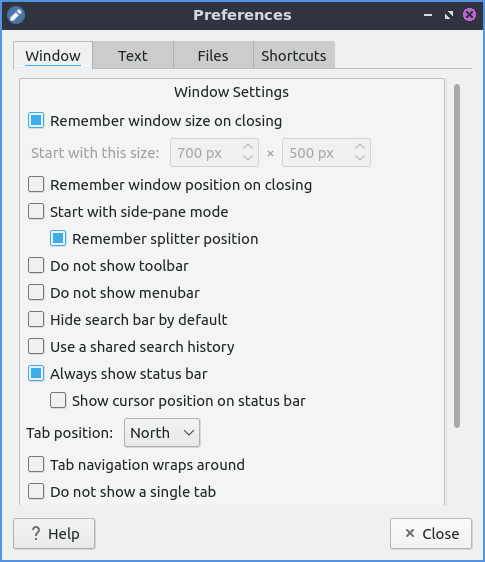Open the Tab position dropdown
The height and width of the screenshot is (562, 485).
point(162,433)
